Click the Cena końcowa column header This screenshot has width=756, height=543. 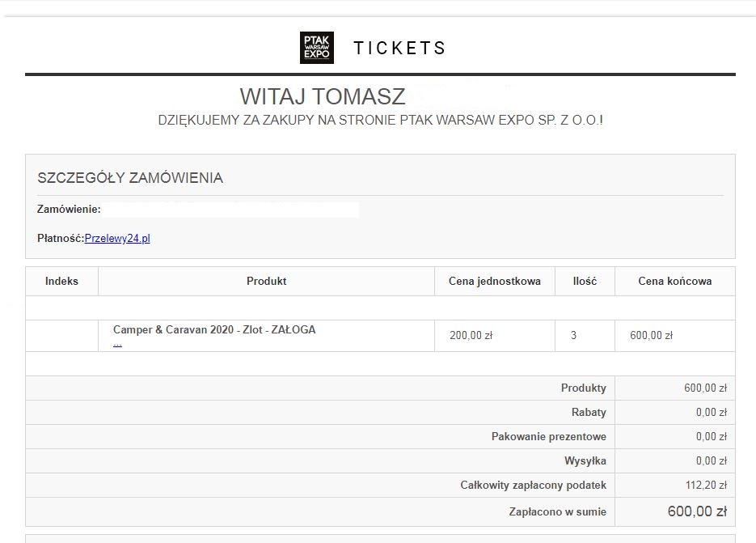(x=675, y=282)
